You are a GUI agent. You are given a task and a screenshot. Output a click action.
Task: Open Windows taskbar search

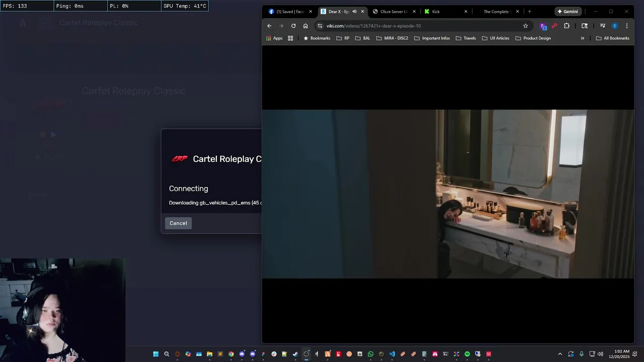[167, 354]
